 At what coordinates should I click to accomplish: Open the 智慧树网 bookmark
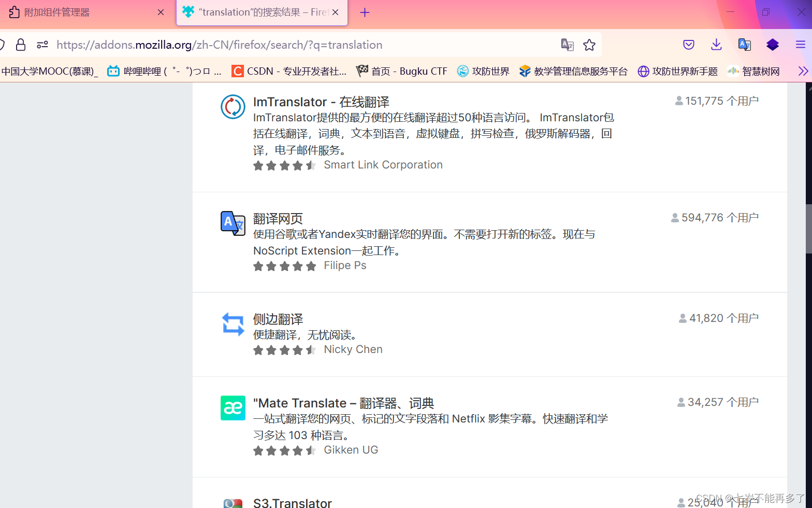pyautogui.click(x=753, y=71)
